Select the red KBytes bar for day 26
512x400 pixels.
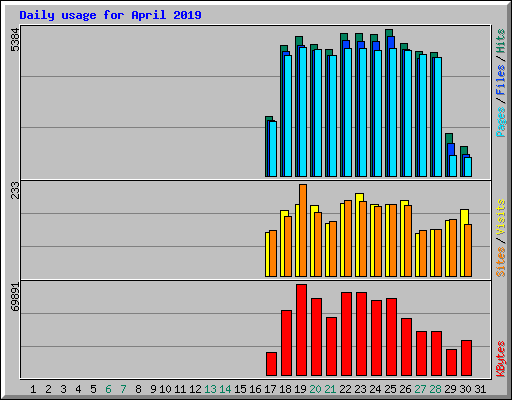coord(406,347)
